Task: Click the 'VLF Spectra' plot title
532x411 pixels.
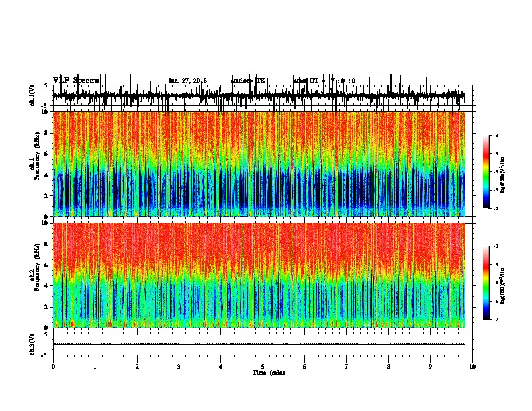Action: coord(77,81)
